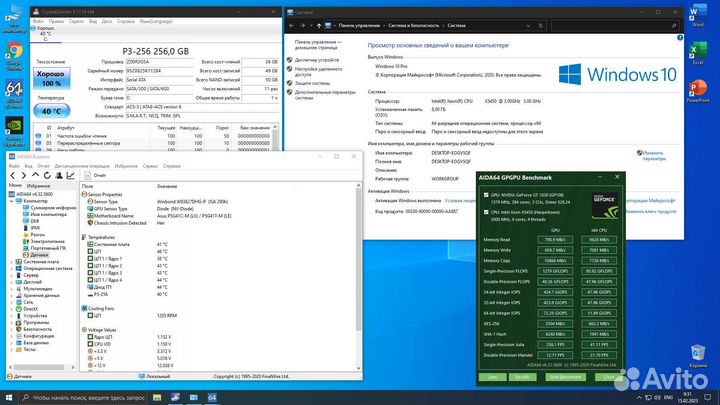The image size is (720, 405).
Task: Open Избранное menu in AIDA64
Action: [126, 166]
